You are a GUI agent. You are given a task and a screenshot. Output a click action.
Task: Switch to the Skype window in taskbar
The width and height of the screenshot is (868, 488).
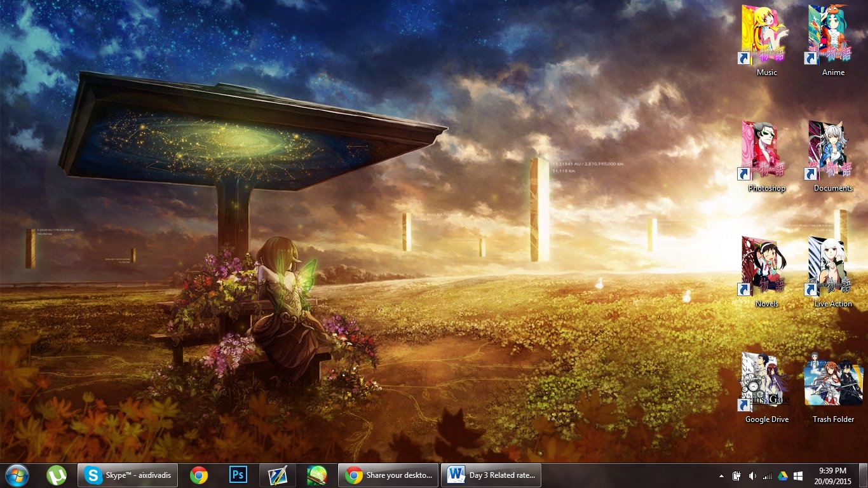[126, 475]
